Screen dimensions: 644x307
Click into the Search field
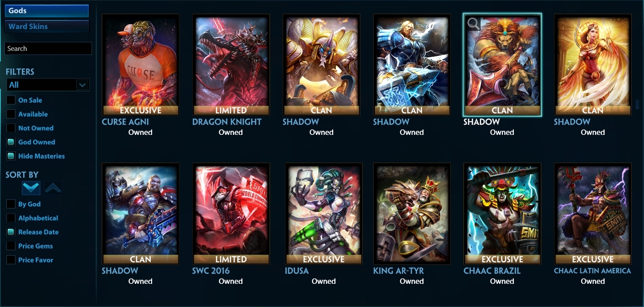[48, 49]
